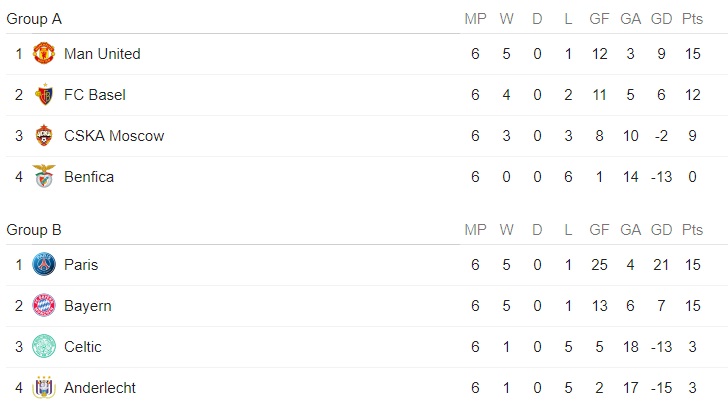Screen dimensions: 728x403
Task: Click the Man United club crest
Action: pos(44,53)
